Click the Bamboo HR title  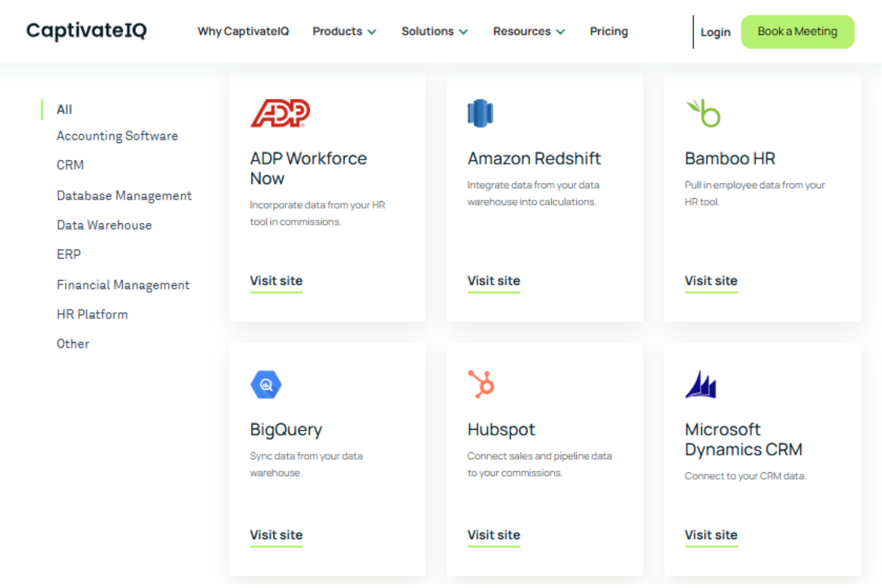(731, 158)
